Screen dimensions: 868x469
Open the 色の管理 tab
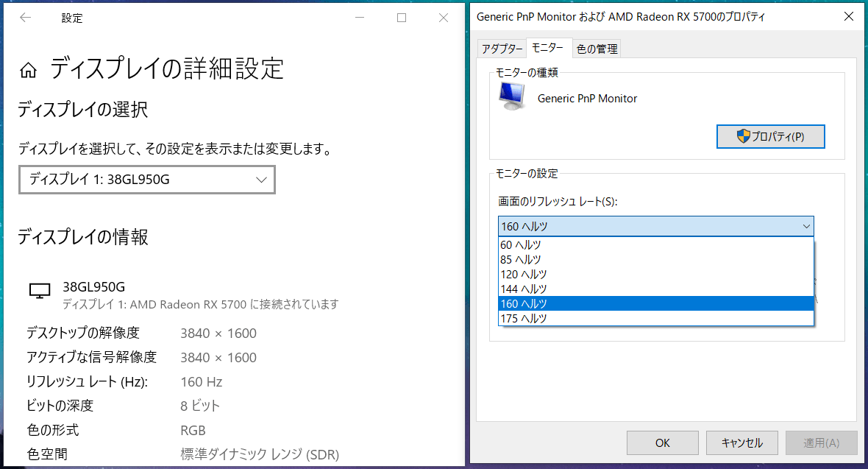point(597,49)
